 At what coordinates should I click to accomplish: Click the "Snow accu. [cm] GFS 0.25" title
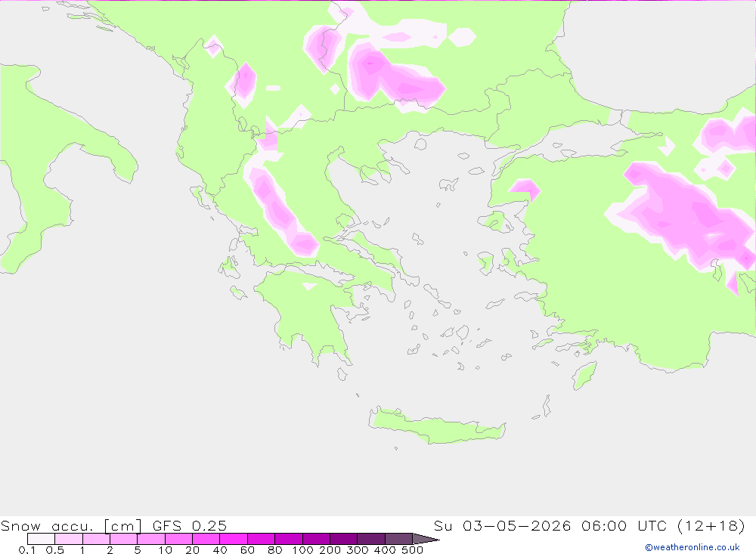(x=113, y=525)
